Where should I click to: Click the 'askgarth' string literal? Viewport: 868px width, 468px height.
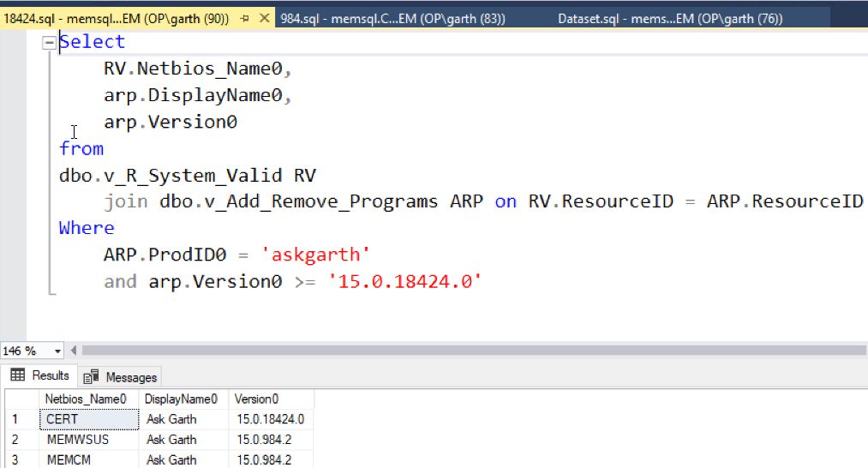point(315,255)
